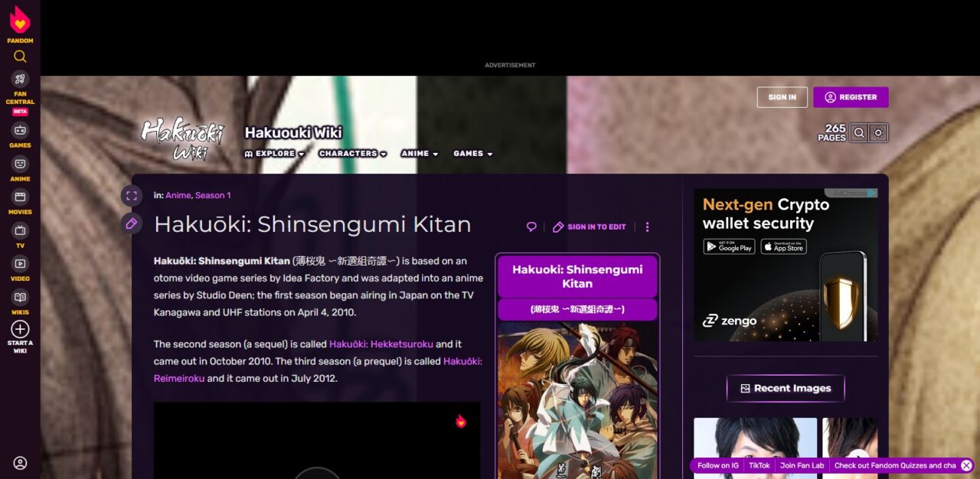Screen dimensions: 980x479
Task: Click the Register button
Action: tap(851, 97)
